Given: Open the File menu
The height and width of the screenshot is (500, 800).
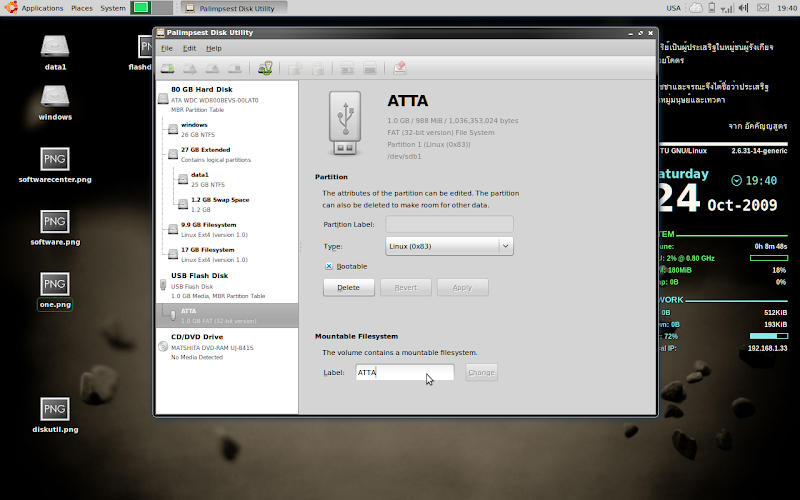Looking at the screenshot, I should 167,48.
